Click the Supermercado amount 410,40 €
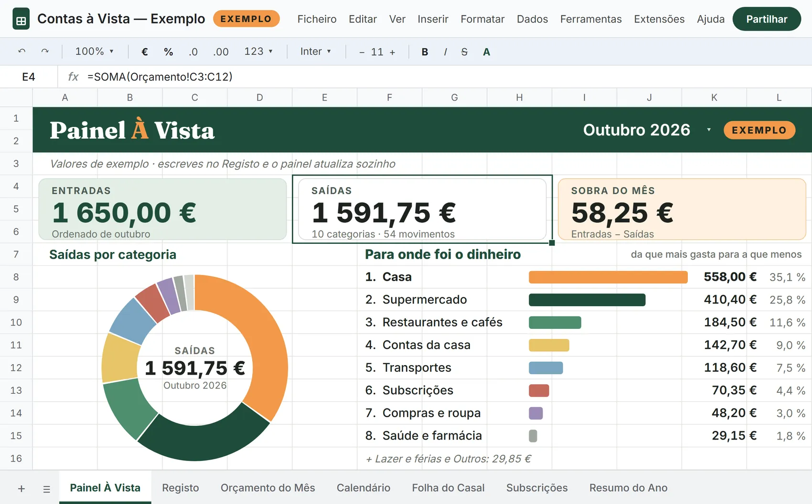This screenshot has height=504, width=812. 730,300
